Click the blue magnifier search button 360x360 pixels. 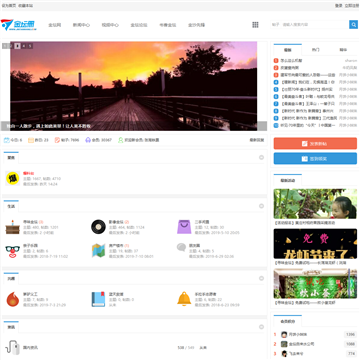click(353, 25)
